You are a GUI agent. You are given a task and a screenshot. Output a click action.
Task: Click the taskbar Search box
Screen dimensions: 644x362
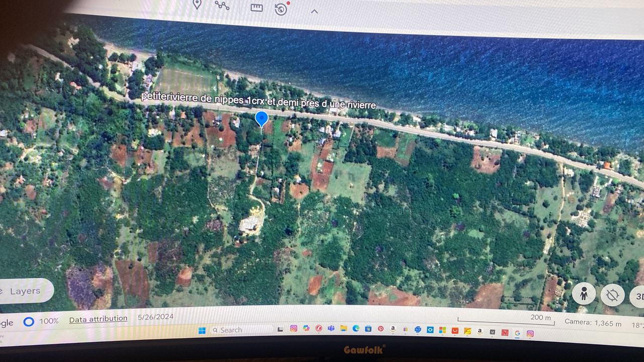[242, 330]
